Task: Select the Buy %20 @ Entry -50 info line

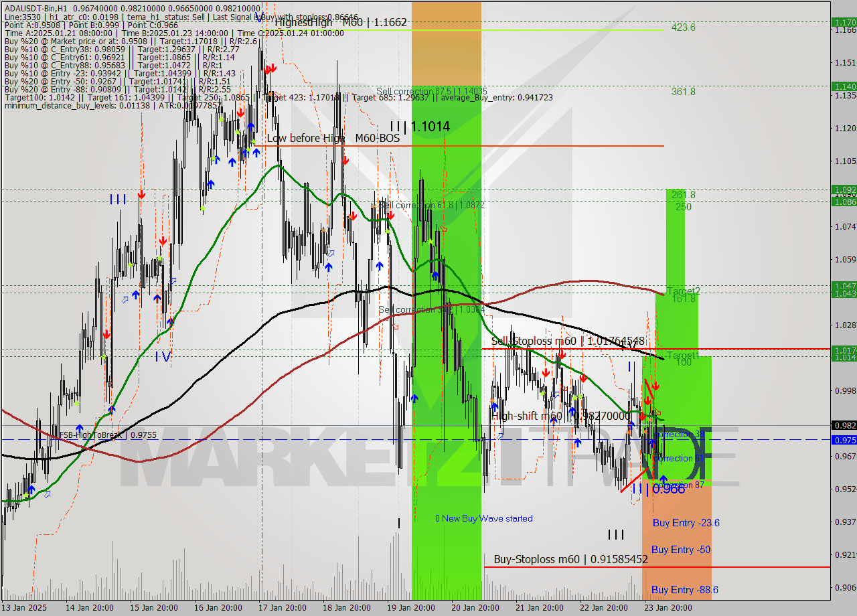Action: [118, 81]
